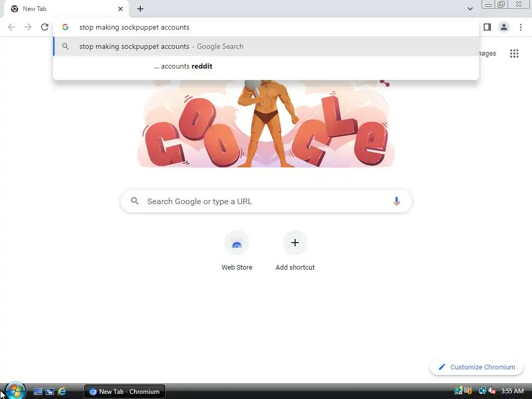Open the Google apps grid
Screen dimensions: 532x399
point(514,54)
